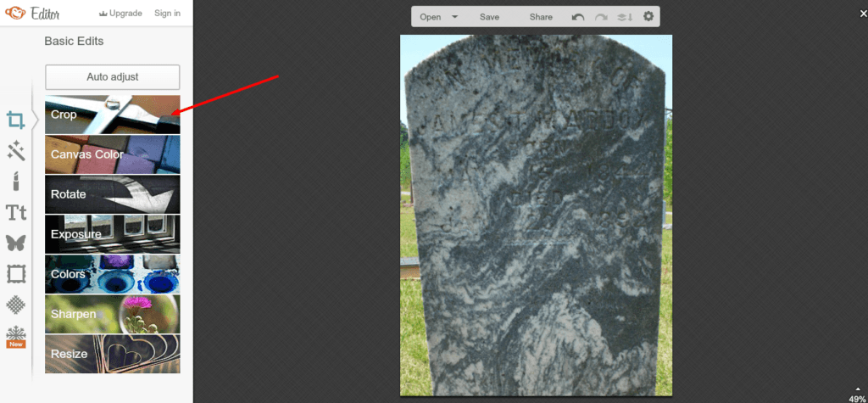Expand the Open dropdown arrow
Screen dimensions: 868x403
point(455,17)
